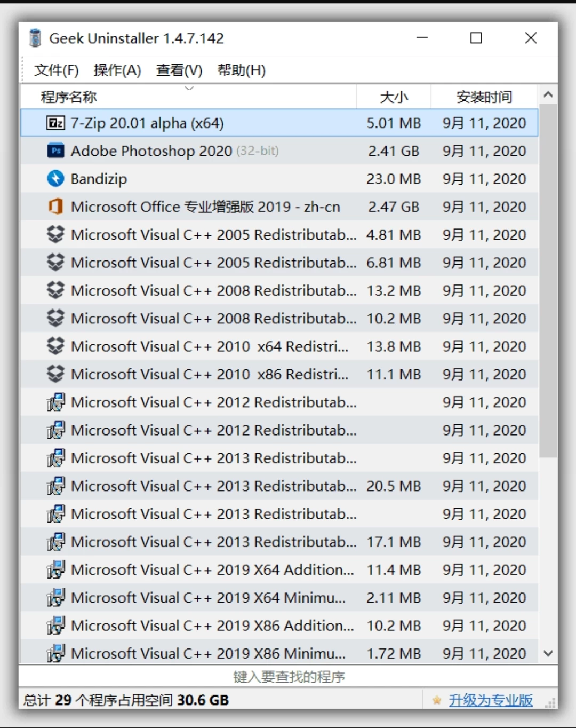Click the Bandizip blue arrow icon

[55, 179]
